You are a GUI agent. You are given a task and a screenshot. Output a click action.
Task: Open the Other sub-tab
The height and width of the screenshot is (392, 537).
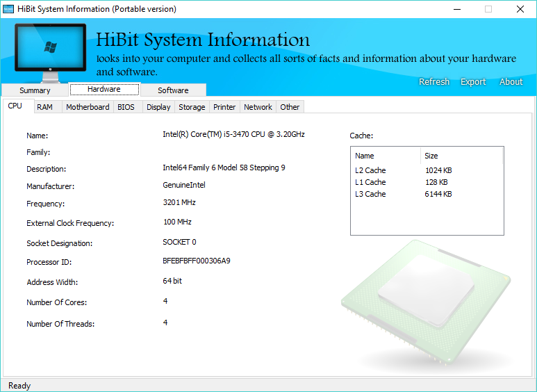pos(290,107)
